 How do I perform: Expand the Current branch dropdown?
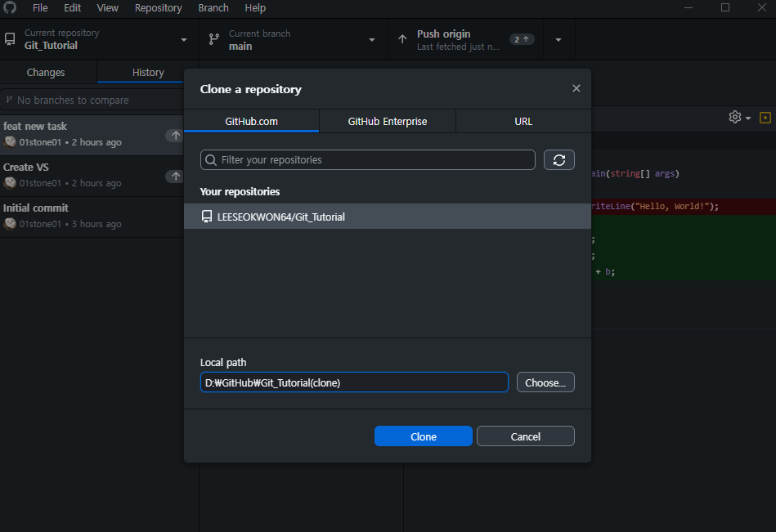(x=372, y=39)
